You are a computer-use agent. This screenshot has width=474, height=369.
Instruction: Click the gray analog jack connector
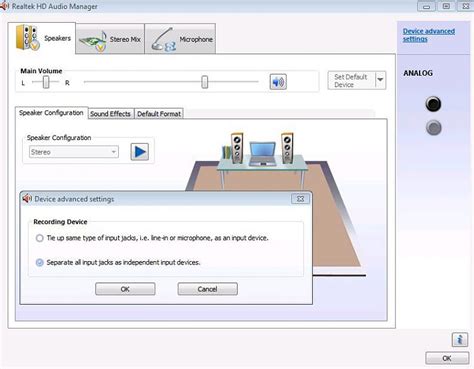[434, 128]
